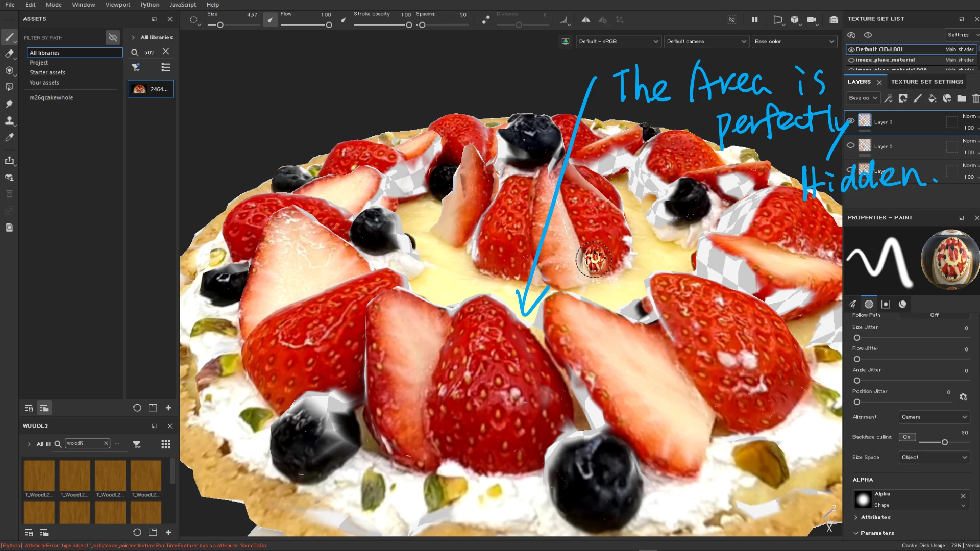Select the Clone stamp tool
The image size is (980, 551).
pos(9,120)
